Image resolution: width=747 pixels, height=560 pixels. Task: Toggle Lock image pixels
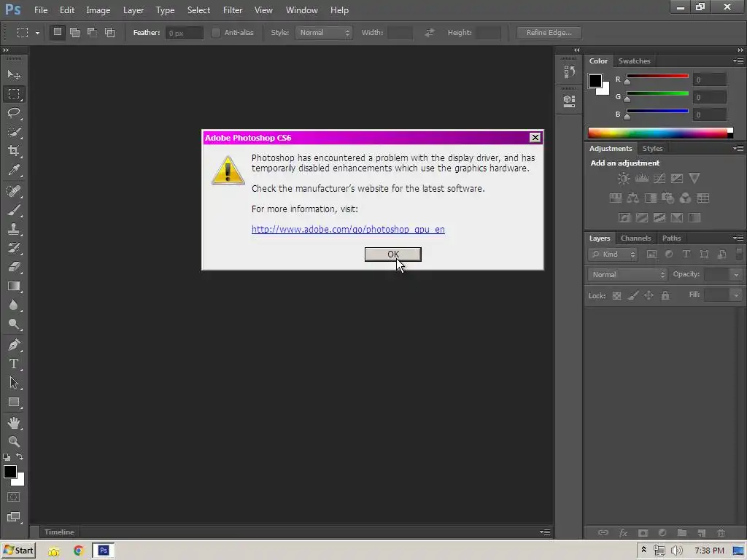pos(632,296)
